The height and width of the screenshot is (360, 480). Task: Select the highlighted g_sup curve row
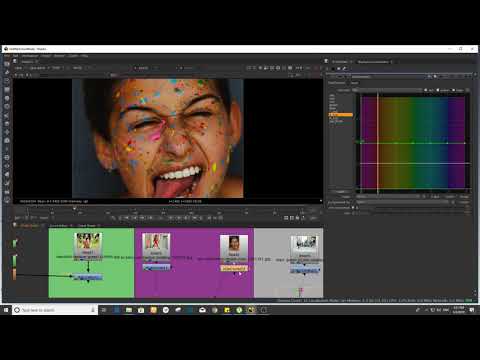tap(340, 115)
